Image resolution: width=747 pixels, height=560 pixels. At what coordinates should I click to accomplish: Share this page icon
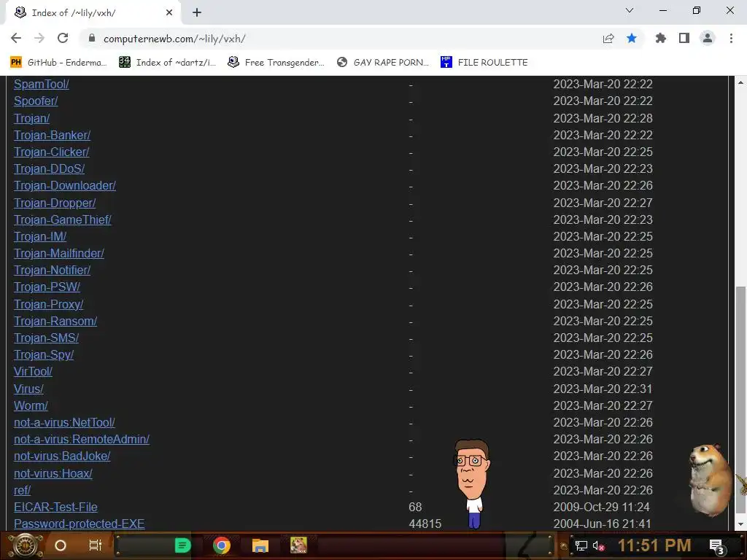tap(608, 39)
